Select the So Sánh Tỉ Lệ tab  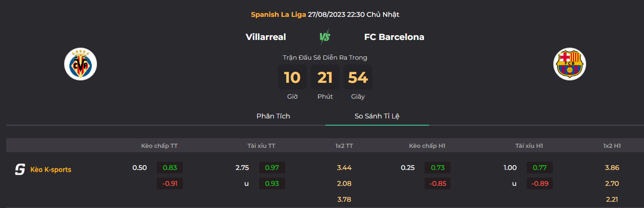pyautogui.click(x=377, y=116)
